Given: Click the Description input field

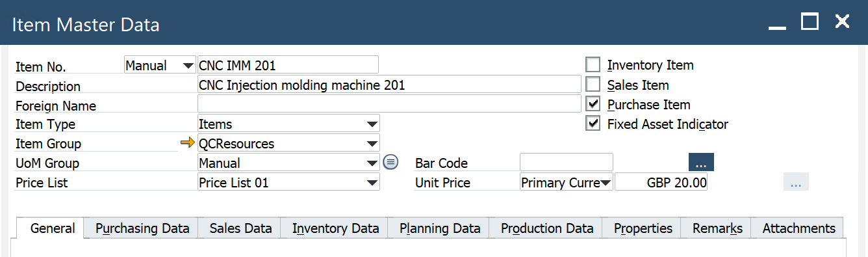Looking at the screenshot, I should (389, 85).
